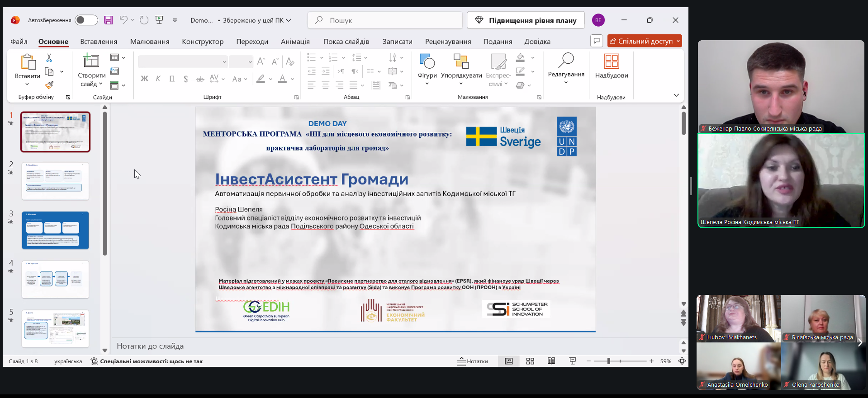Viewport: 868px width, 398px height.
Task: Click the Save icon in title bar
Action: (108, 20)
